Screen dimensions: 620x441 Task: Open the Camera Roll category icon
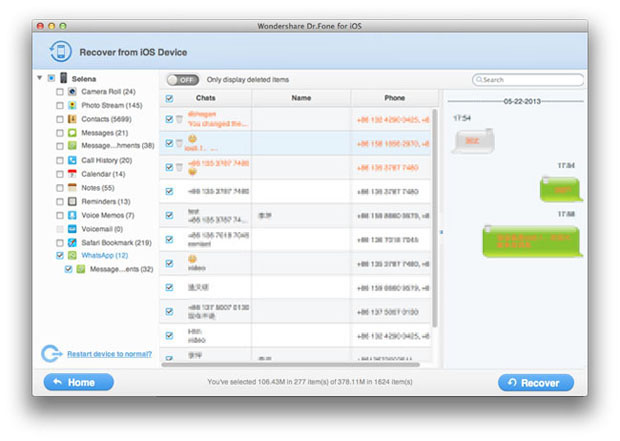coord(72,92)
